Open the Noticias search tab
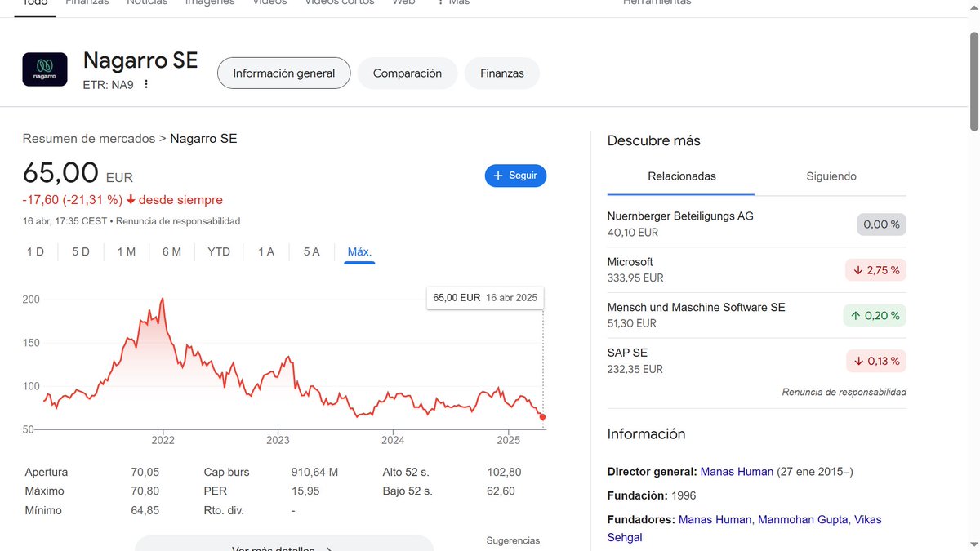980x551 pixels. 147,2
